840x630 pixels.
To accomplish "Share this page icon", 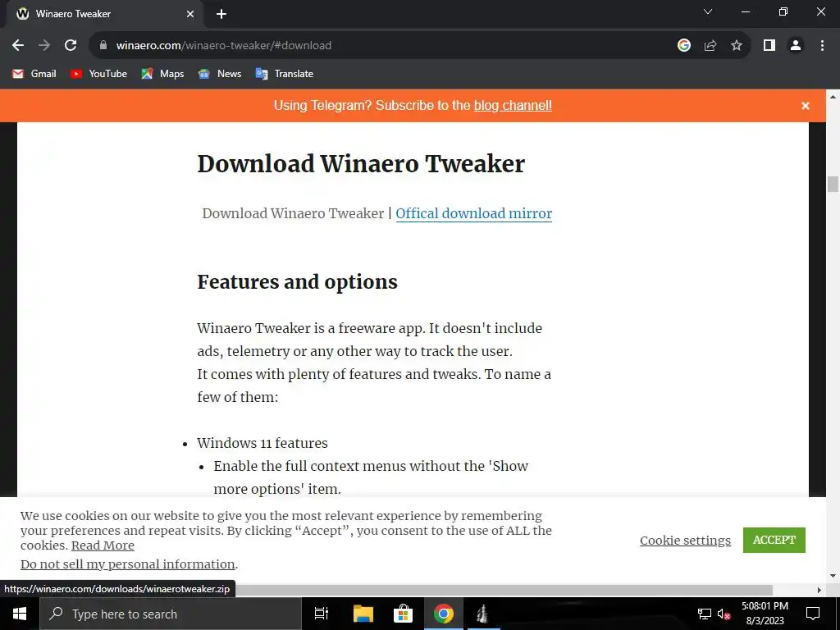I will [x=710, y=46].
